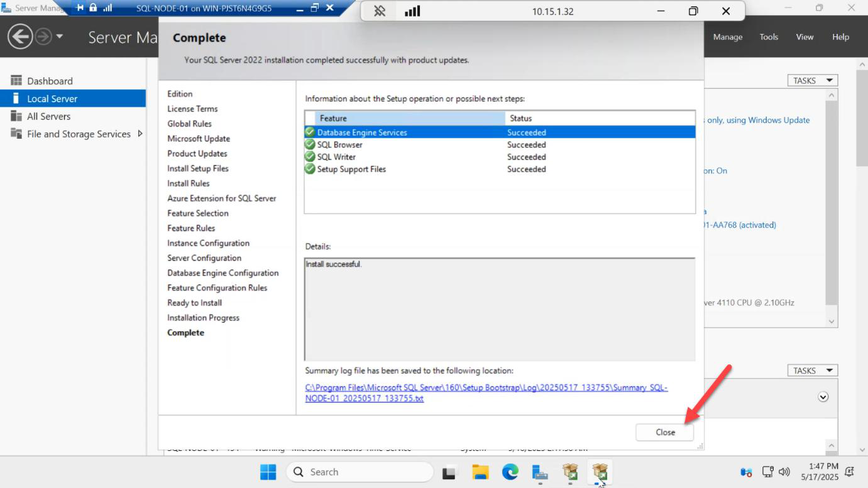The image size is (868, 488).
Task: Click the lock icon on the SQL-NODE-01 connection bar
Action: pos(93,8)
